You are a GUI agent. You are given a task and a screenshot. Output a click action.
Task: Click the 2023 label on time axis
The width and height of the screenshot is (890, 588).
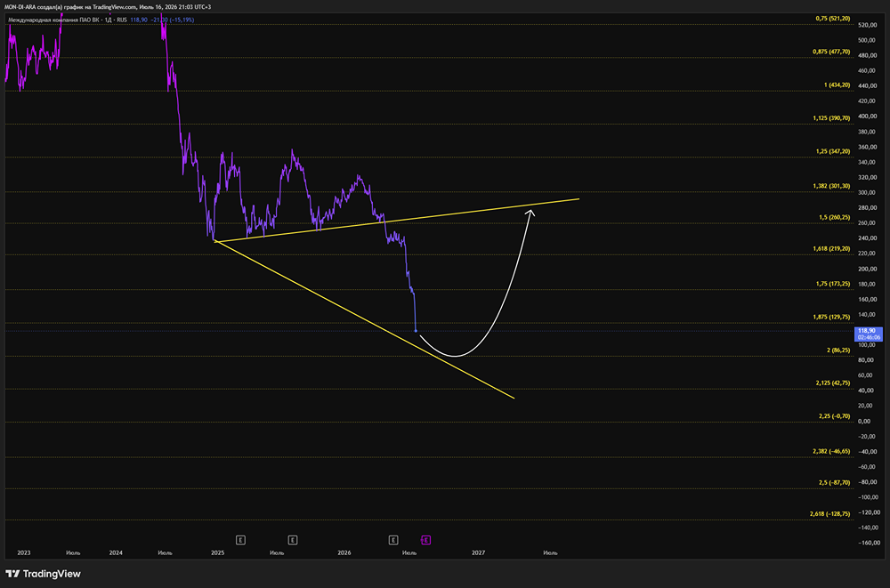[24, 552]
